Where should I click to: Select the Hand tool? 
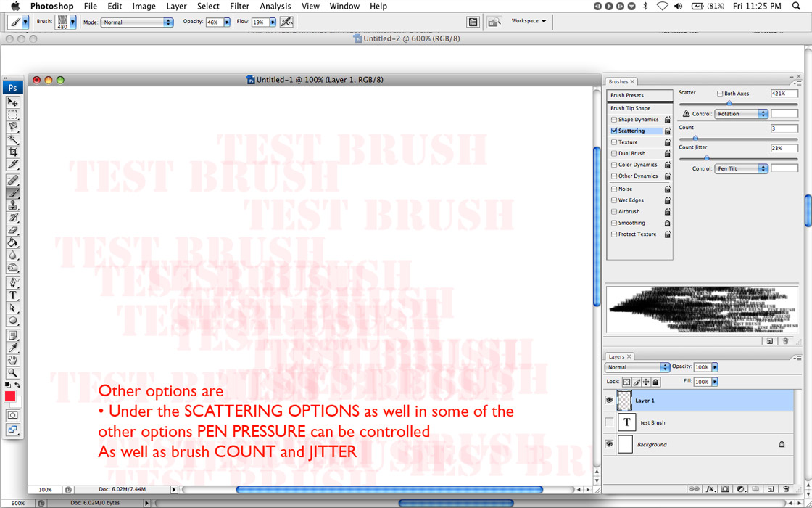(13, 360)
